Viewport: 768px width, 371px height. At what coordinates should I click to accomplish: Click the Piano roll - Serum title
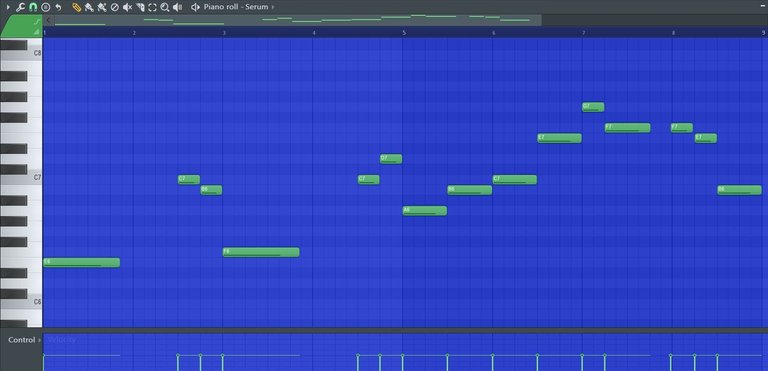(x=236, y=7)
